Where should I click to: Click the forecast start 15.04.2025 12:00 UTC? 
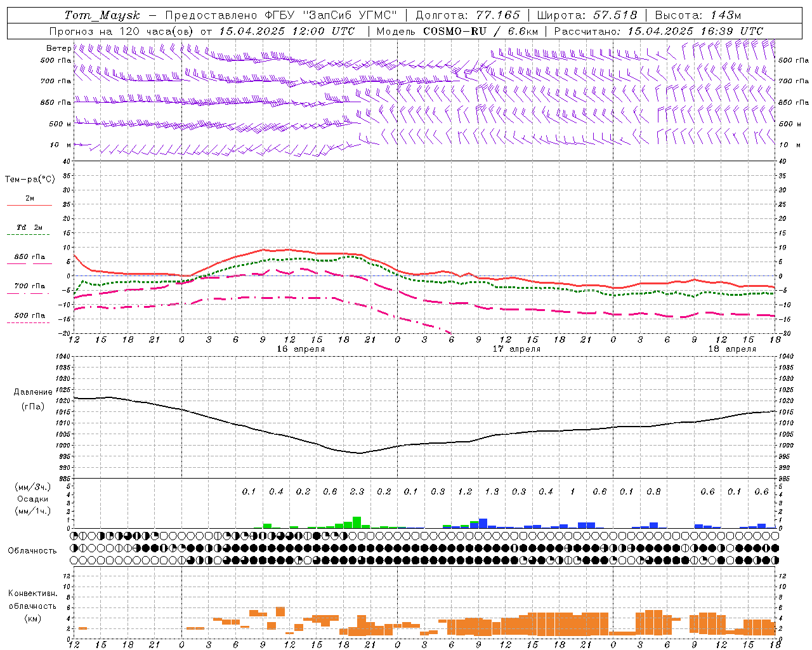(x=287, y=30)
